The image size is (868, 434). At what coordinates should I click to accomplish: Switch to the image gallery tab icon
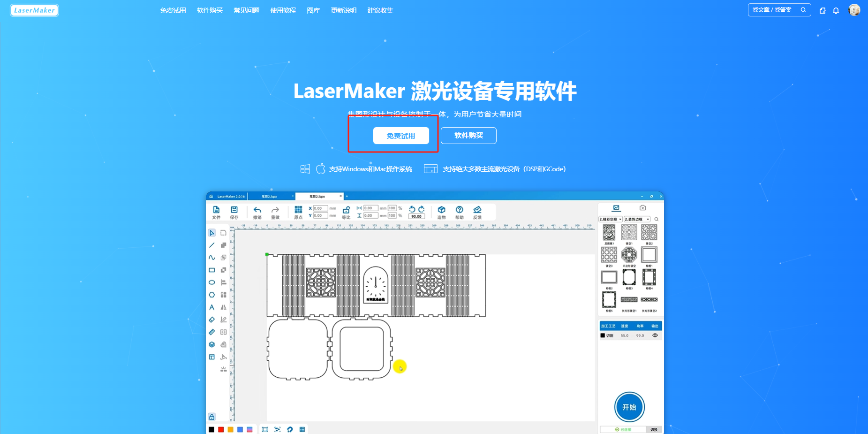tap(616, 208)
